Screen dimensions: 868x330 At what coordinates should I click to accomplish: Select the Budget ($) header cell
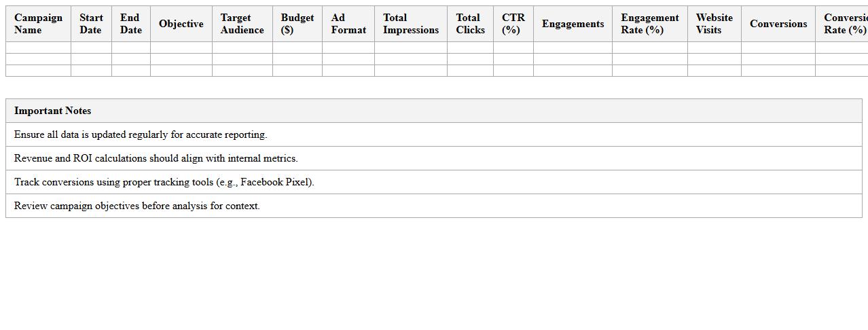(x=297, y=24)
